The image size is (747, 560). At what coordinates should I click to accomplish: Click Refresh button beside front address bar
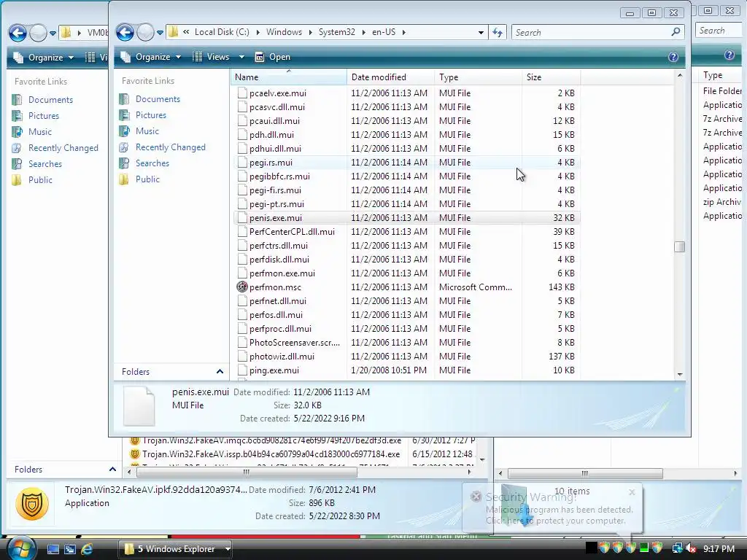tap(498, 32)
